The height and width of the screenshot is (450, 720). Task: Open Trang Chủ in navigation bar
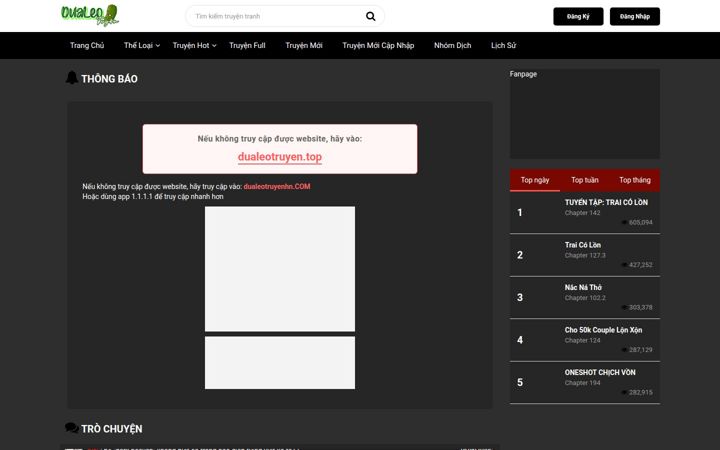click(x=87, y=45)
